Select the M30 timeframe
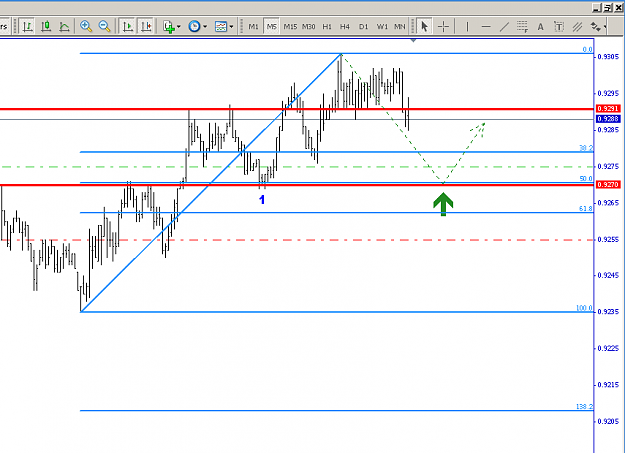This screenshot has width=625, height=453. [x=309, y=26]
